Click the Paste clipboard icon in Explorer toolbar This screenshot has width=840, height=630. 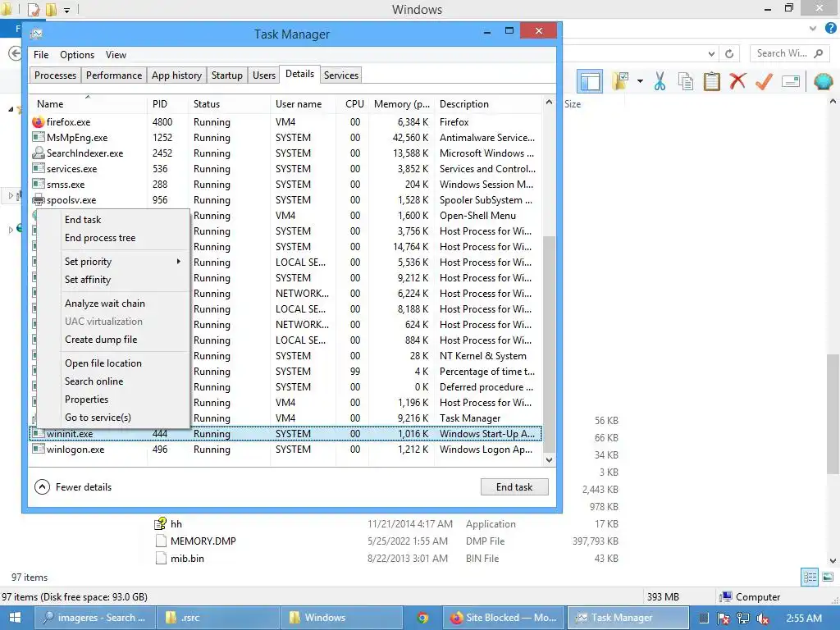pyautogui.click(x=711, y=81)
